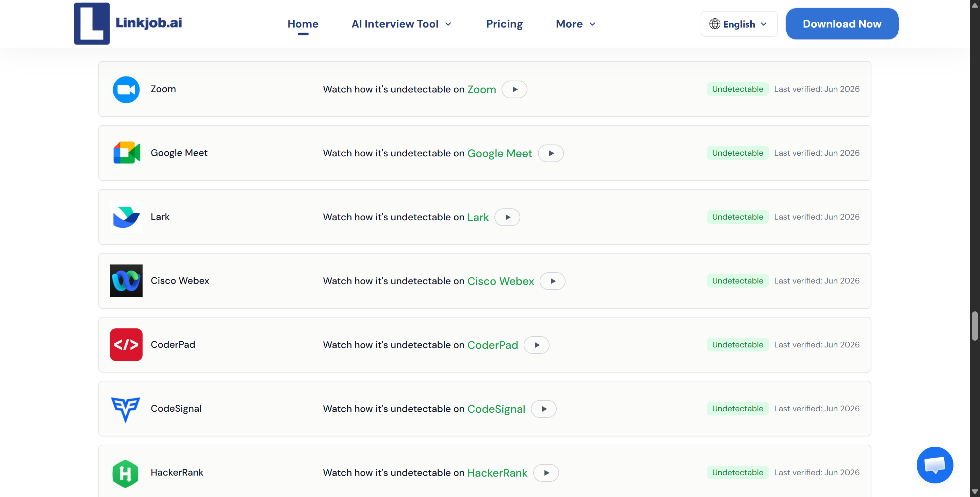Play the Lark undetectable demo video
This screenshot has height=497, width=980.
click(507, 217)
